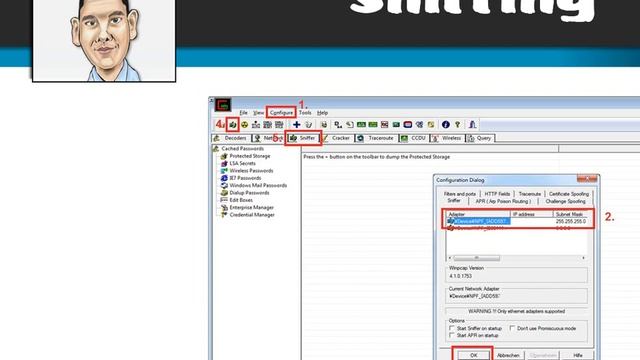The width and height of the screenshot is (640, 360).
Task: Click the CCDU tab green icon
Action: (x=404, y=138)
